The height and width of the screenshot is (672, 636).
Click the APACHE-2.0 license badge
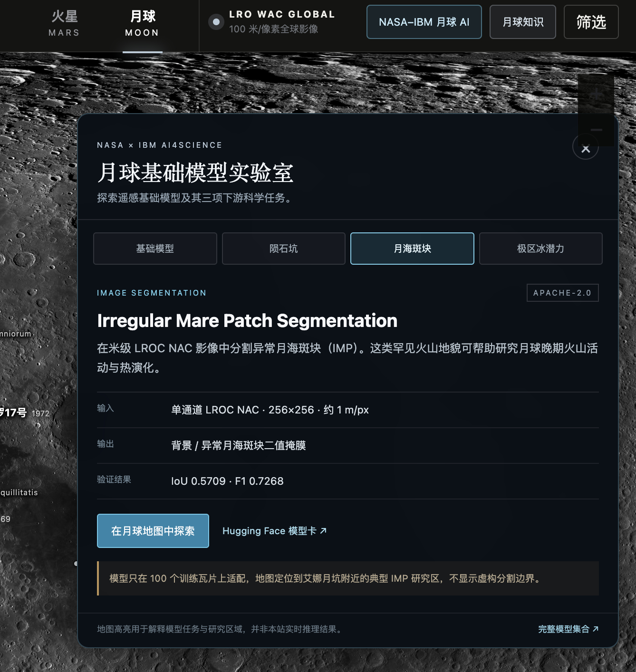(563, 293)
